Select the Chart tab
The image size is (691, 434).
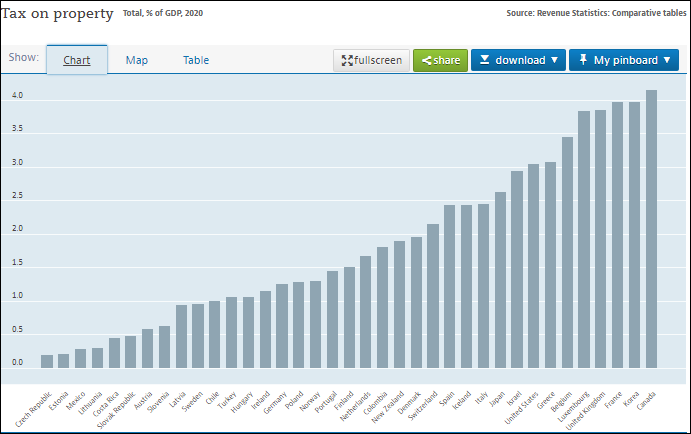click(x=77, y=60)
